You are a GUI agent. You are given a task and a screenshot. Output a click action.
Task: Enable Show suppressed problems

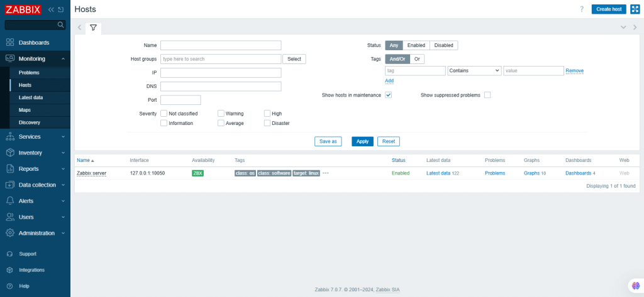(x=487, y=95)
